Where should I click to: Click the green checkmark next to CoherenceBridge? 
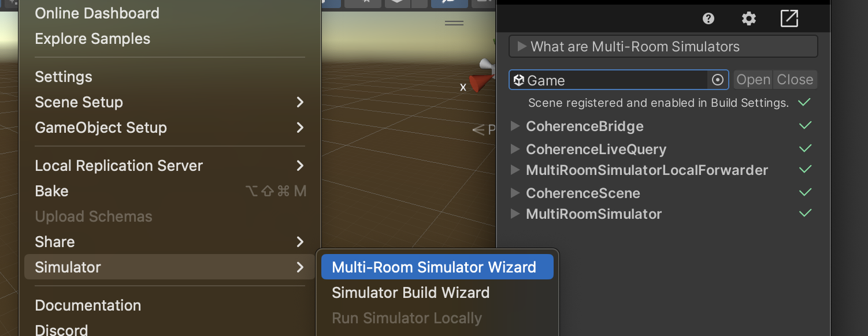(805, 125)
